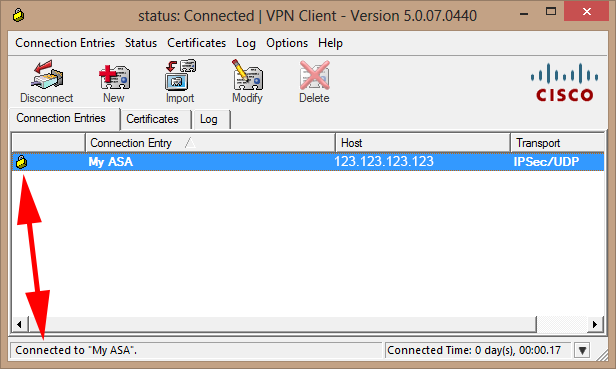Viewport: 616px width, 369px height.
Task: Click the left arrow of horizontal scrollbar
Action: point(19,324)
